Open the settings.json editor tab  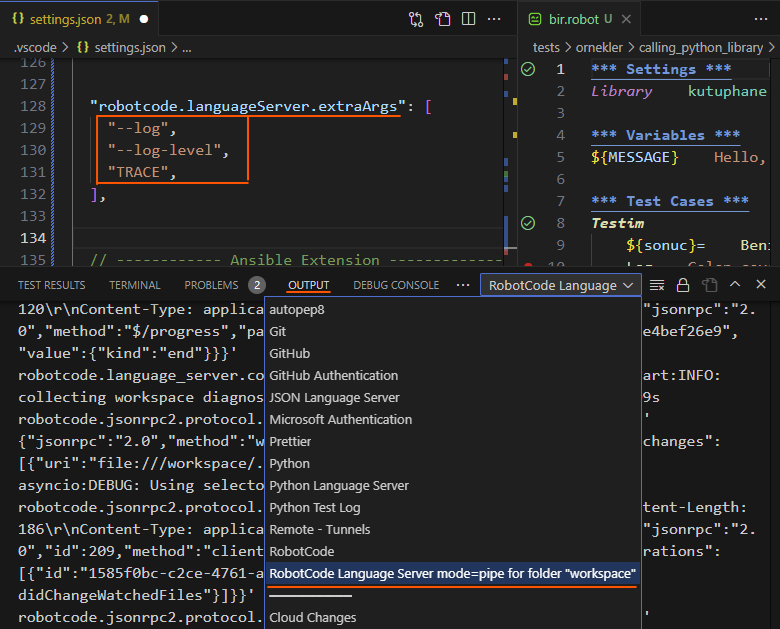[x=80, y=19]
